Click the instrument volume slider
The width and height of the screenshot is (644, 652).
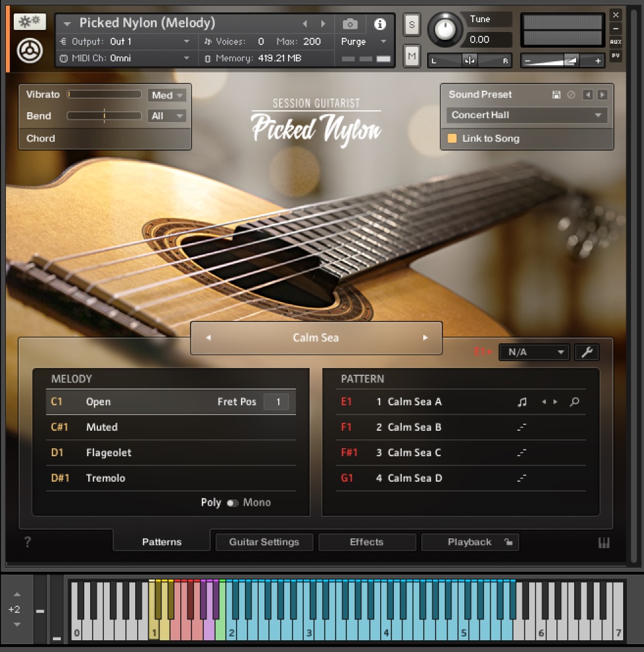pos(562,61)
